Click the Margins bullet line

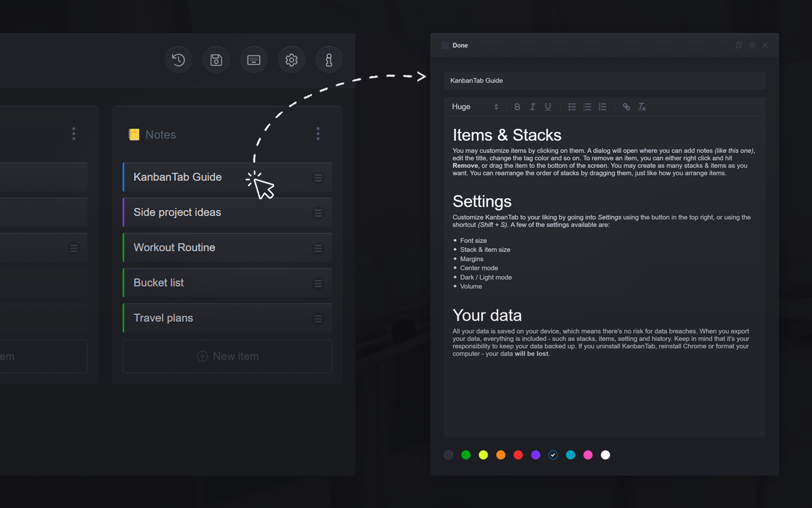tap(472, 259)
